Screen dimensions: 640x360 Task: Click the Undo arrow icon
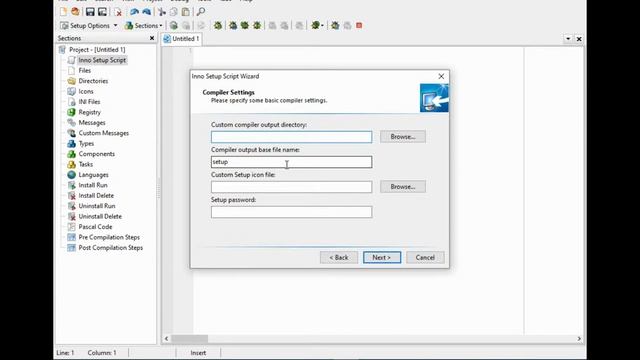(134, 12)
